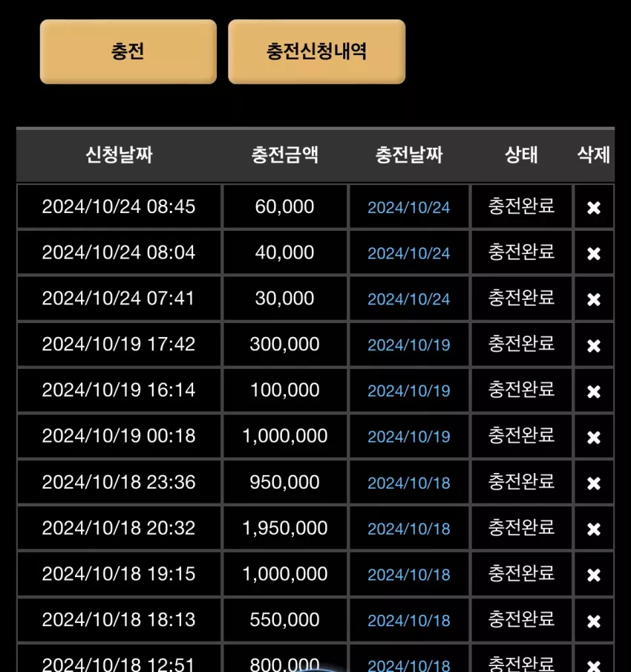Delete the 1,000,000 charge at 00:18
The height and width of the screenshot is (672, 631).
594,437
